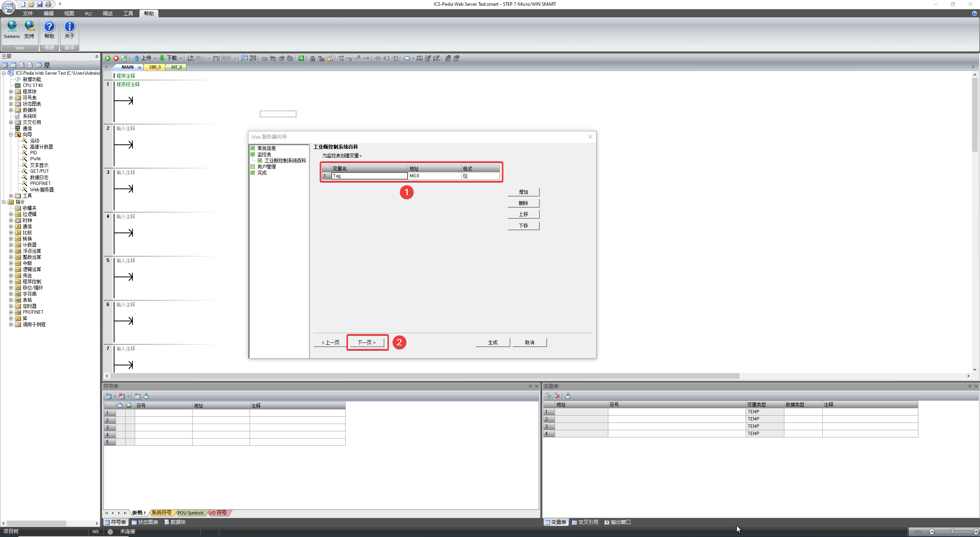Viewport: 980px width, 537px height.
Task: Expand the 程序块 tree node
Action: [x=11, y=92]
